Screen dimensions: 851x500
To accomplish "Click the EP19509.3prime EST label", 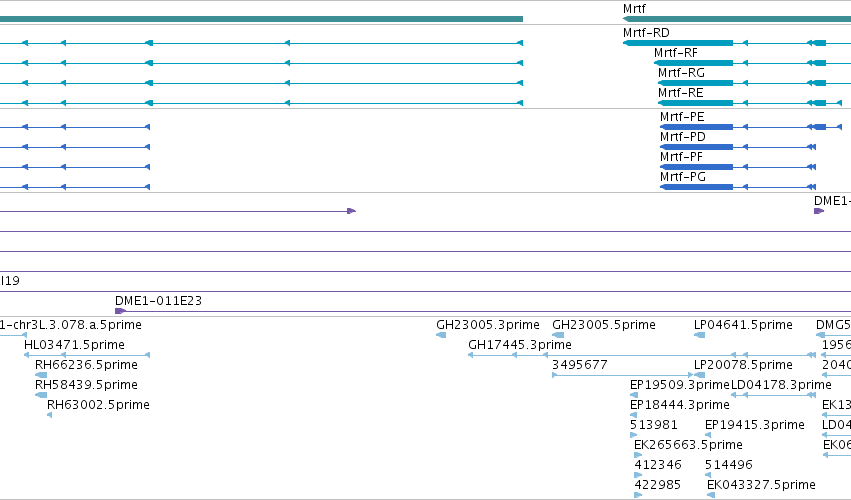I will (679, 385).
